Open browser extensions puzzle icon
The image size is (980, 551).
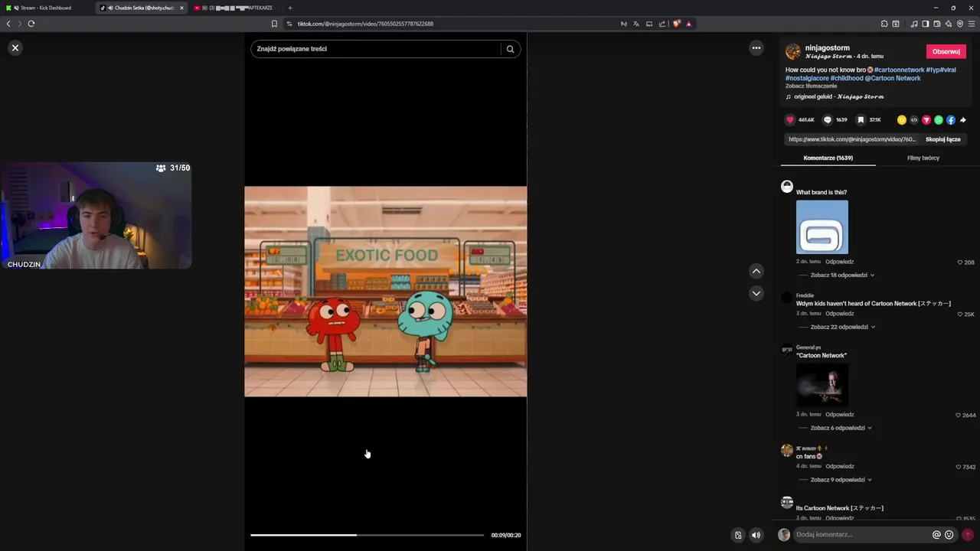pyautogui.click(x=884, y=24)
